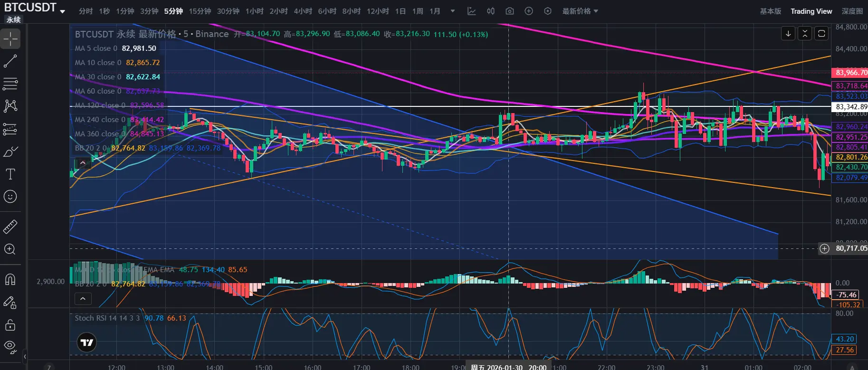Image resolution: width=868 pixels, height=370 pixels.
Task: Open the horizontal lines tool group
Action: (10, 84)
